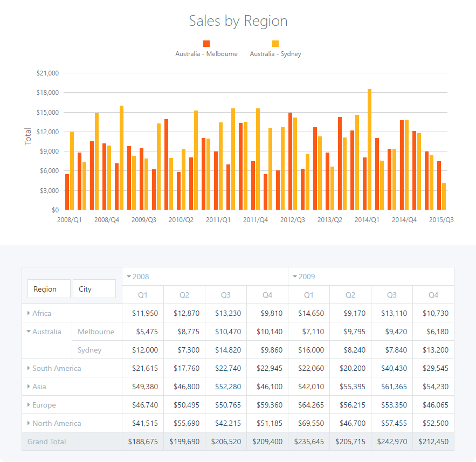476x462 pixels.
Task: Select the South America cell showing $40,430
Action: point(391,368)
